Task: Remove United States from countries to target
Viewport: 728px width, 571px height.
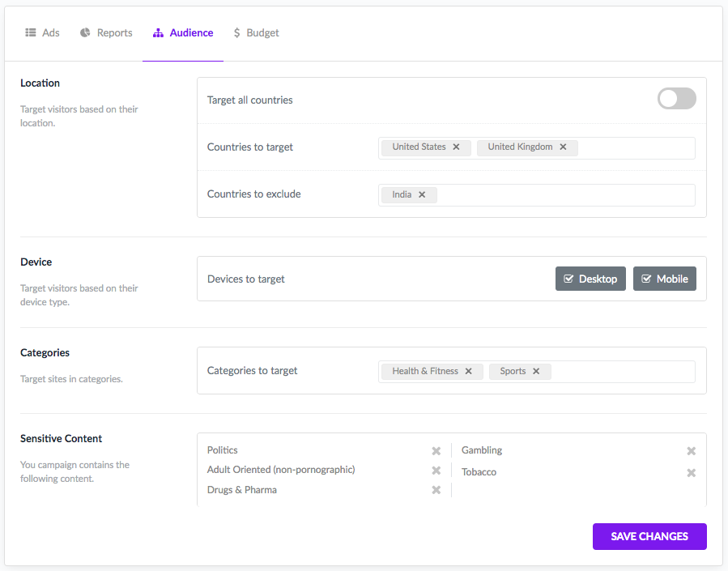Action: pos(457,147)
